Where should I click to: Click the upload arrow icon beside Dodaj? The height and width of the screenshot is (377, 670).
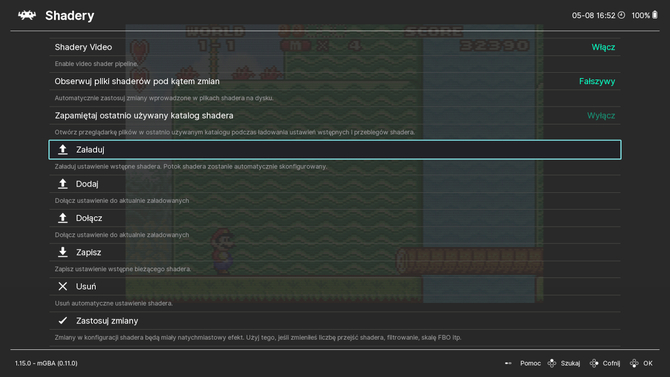coord(63,184)
